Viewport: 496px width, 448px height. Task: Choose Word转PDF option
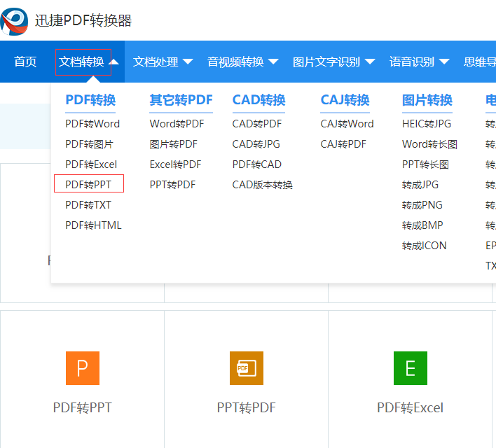coord(177,124)
